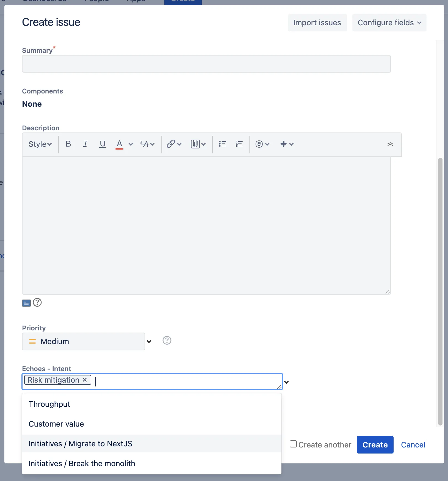Open priority help question-mark icon
This screenshot has height=481, width=448.
tap(167, 340)
